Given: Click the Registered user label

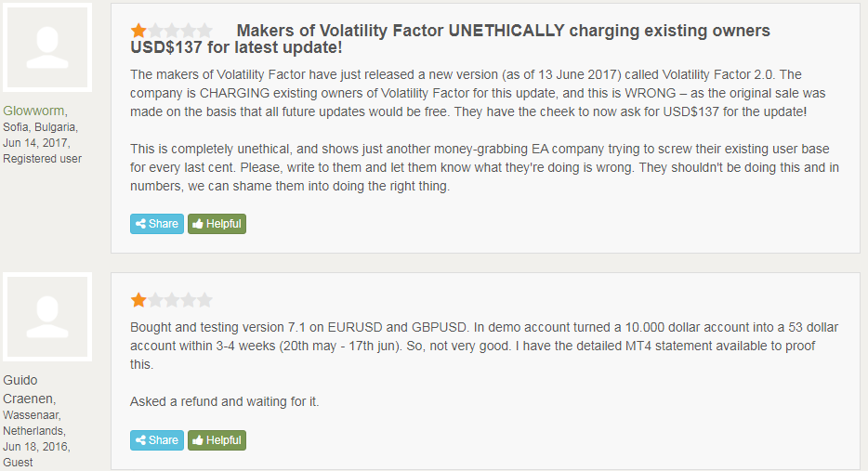Looking at the screenshot, I should point(42,159).
